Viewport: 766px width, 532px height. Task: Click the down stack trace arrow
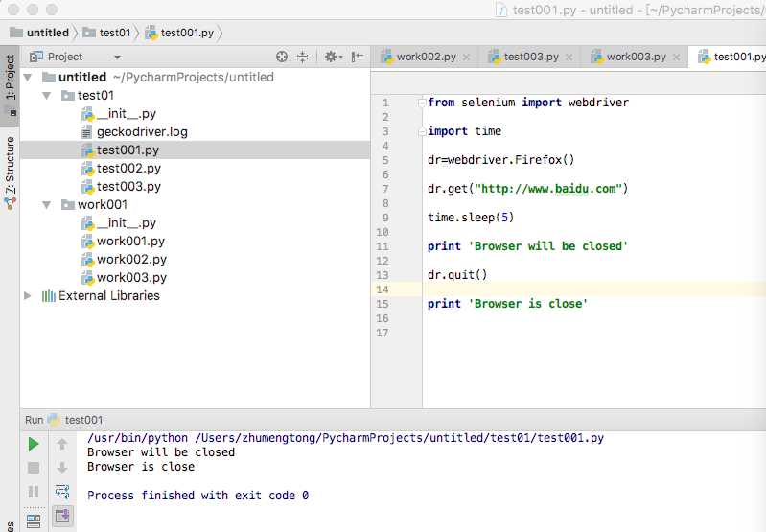(62, 468)
